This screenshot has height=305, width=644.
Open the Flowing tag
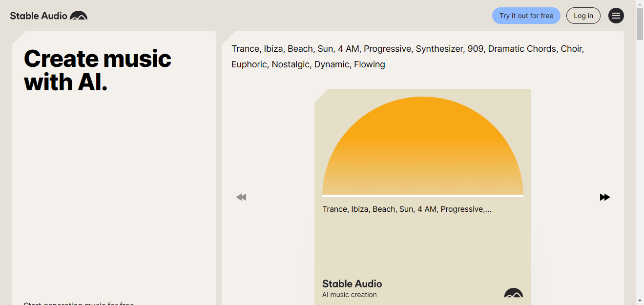[x=370, y=64]
